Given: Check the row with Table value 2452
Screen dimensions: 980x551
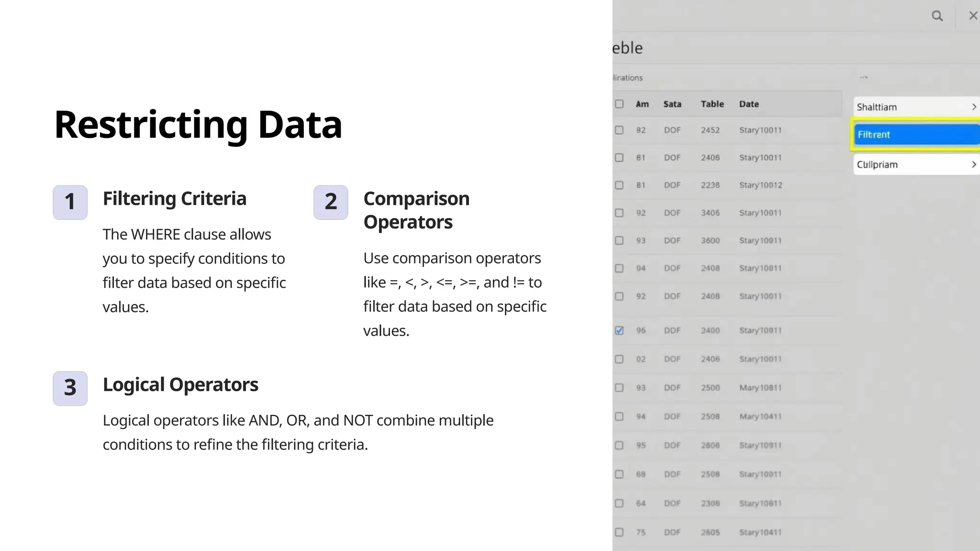Looking at the screenshot, I should click(x=619, y=130).
